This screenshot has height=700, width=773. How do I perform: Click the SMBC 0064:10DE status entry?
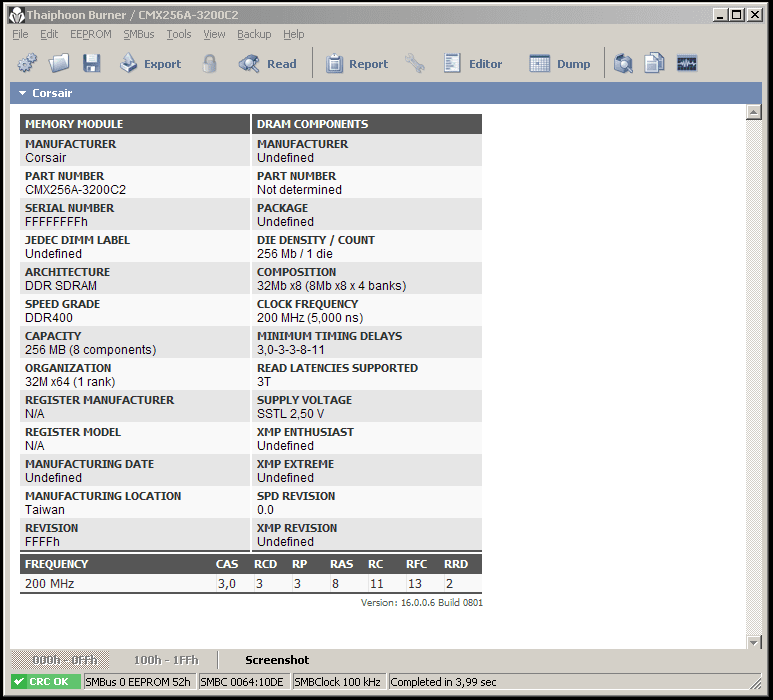(x=244, y=682)
